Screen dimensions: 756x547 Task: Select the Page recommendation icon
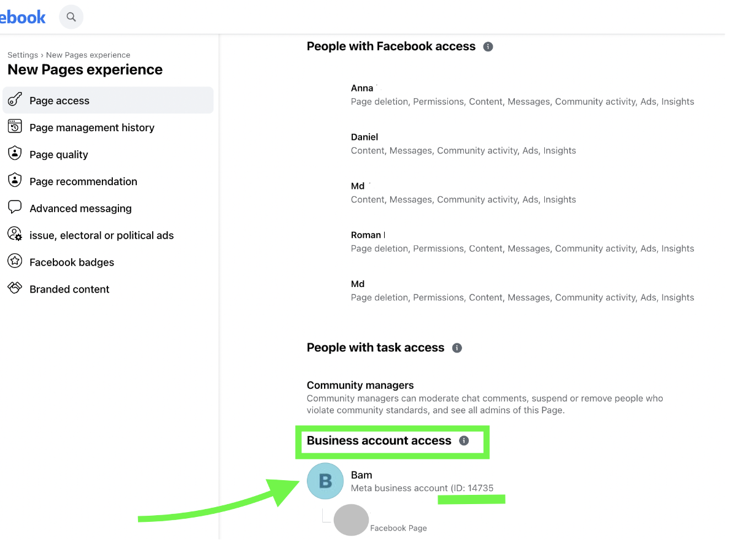[15, 181]
